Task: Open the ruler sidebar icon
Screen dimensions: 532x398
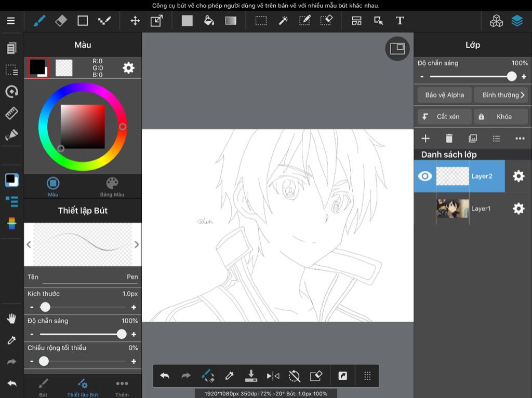Action: pos(11,113)
